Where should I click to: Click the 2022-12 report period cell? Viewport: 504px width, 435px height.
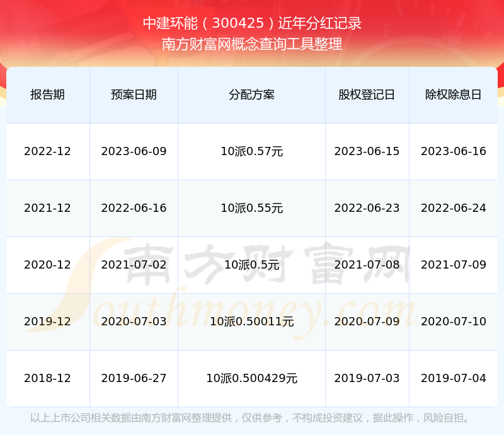coord(48,151)
